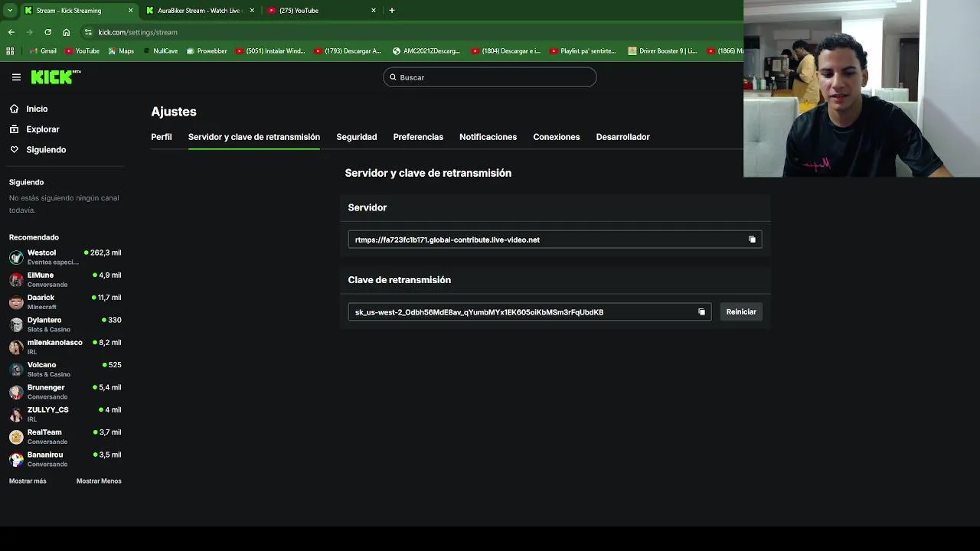Close the YouTube browser tab

point(374,11)
